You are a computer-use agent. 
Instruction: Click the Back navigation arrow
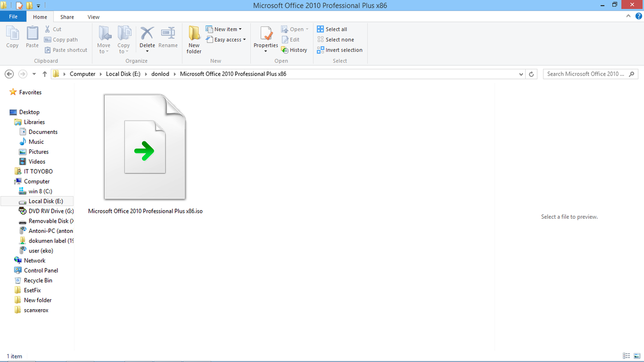(9, 74)
